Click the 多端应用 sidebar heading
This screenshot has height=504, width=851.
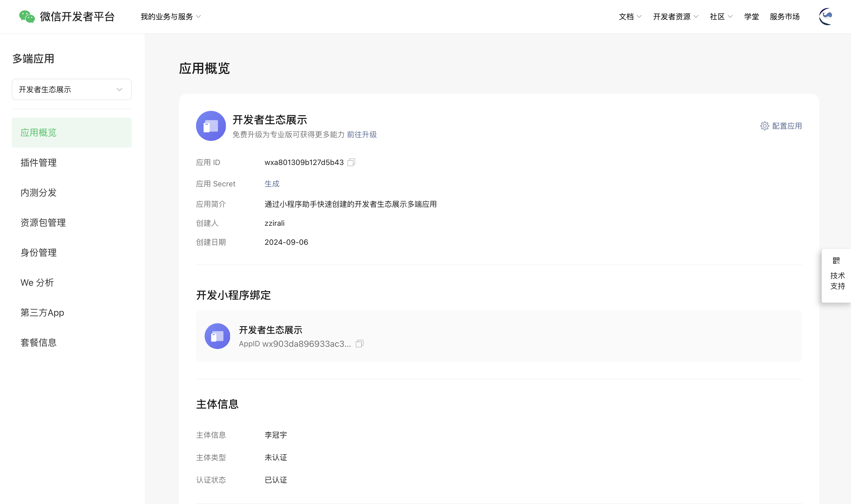pos(33,59)
